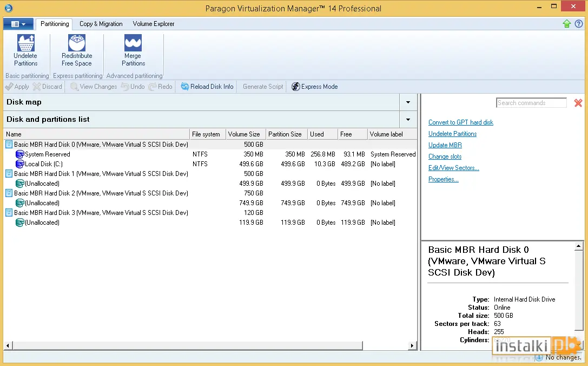Select Unallocated 749.9 GB under Disk 2

point(210,203)
